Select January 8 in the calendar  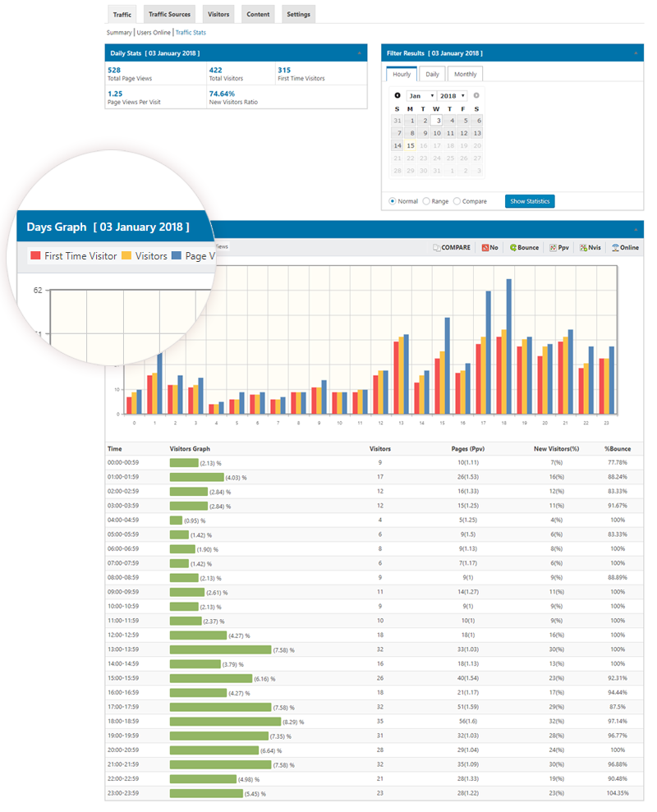click(x=411, y=133)
